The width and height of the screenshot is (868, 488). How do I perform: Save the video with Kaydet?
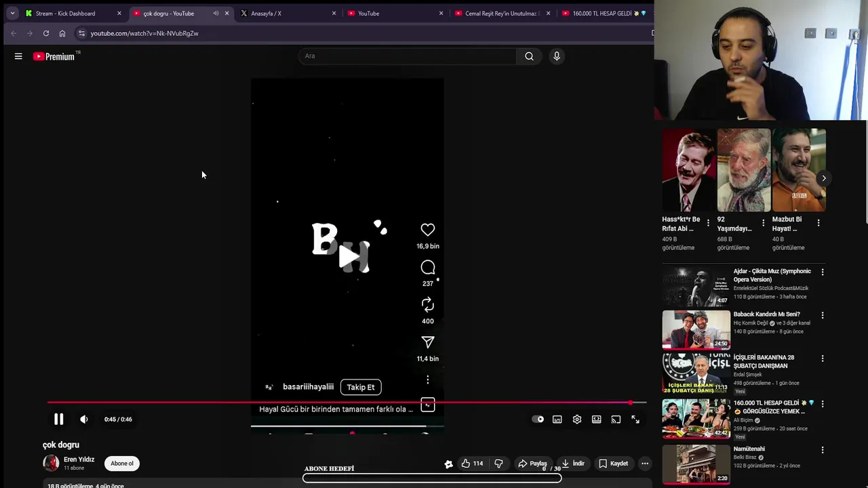coord(613,464)
